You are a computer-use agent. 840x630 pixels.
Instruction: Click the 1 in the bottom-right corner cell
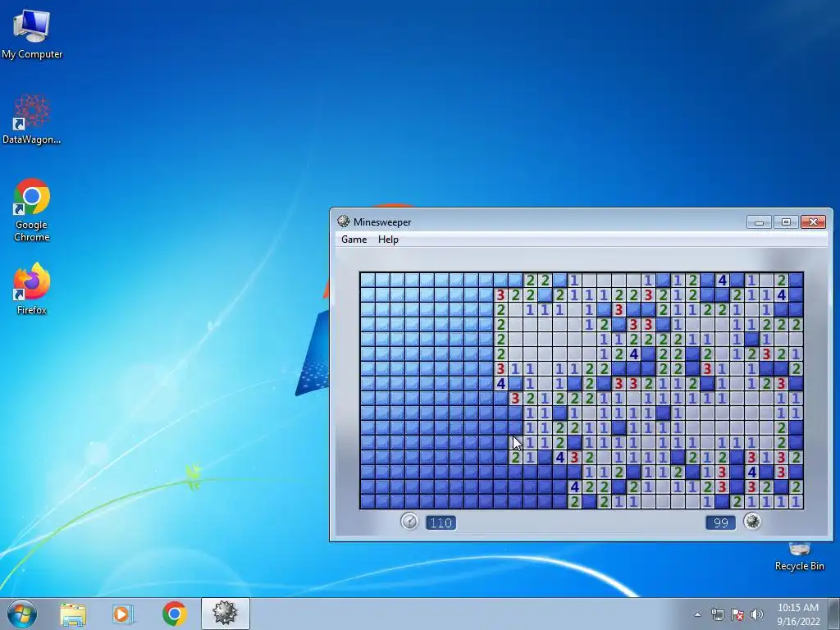(796, 501)
